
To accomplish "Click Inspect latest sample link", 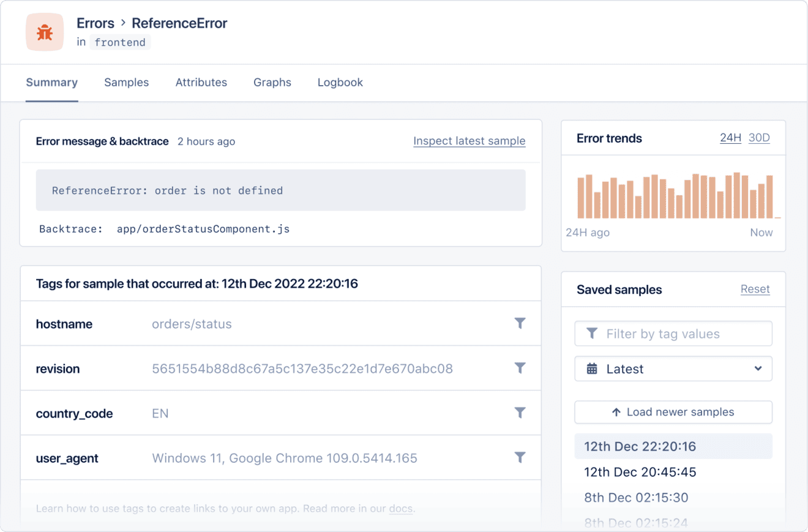I will pos(469,141).
